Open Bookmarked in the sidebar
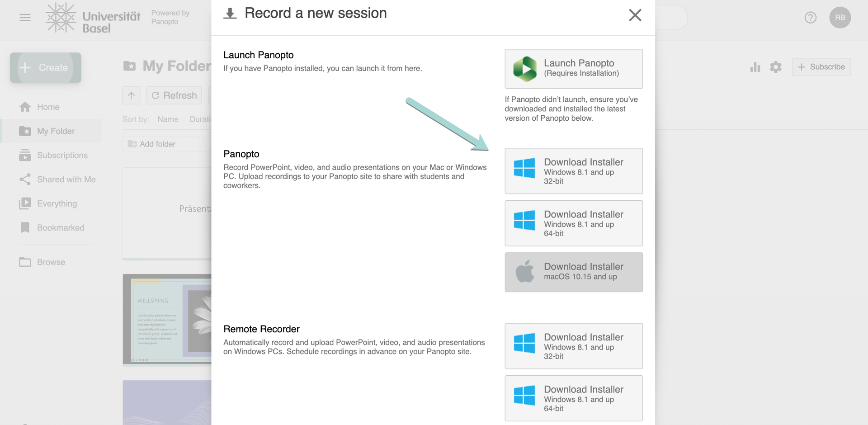The height and width of the screenshot is (425, 868). click(x=61, y=228)
